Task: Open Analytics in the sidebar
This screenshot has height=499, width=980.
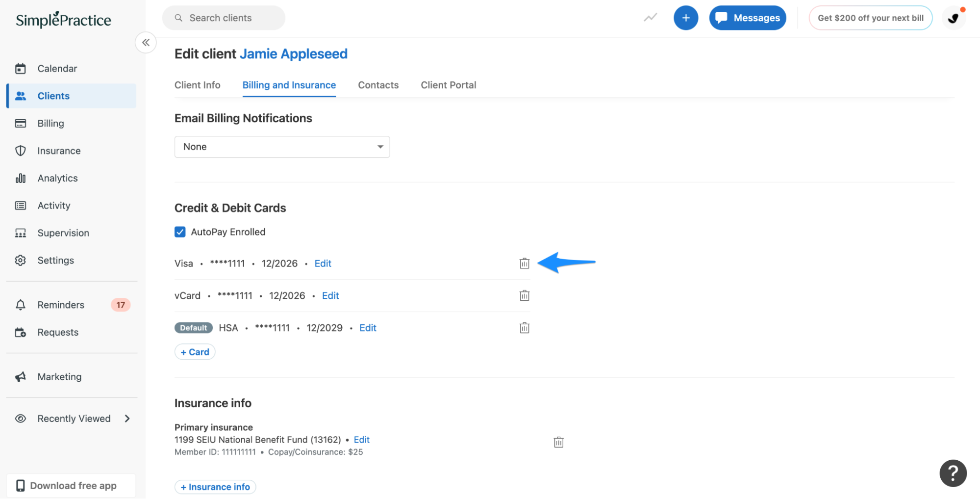Action: tap(57, 178)
